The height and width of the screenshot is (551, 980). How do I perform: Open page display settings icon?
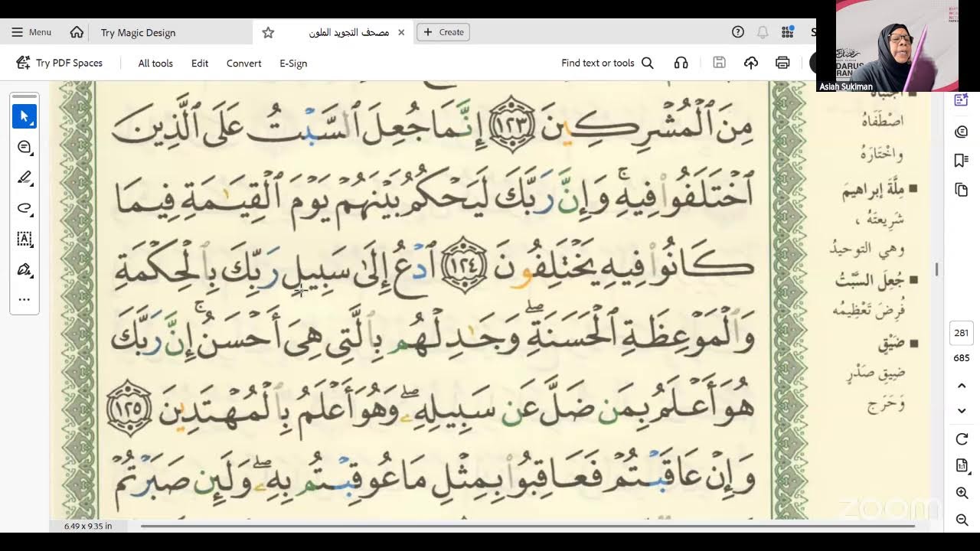click(962, 466)
